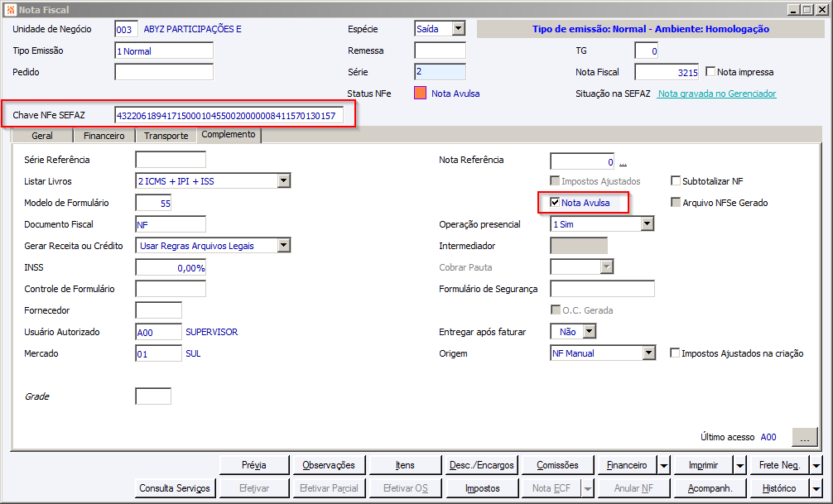Click Desc./Encargos button
Image resolution: width=833 pixels, height=504 pixels.
[481, 465]
